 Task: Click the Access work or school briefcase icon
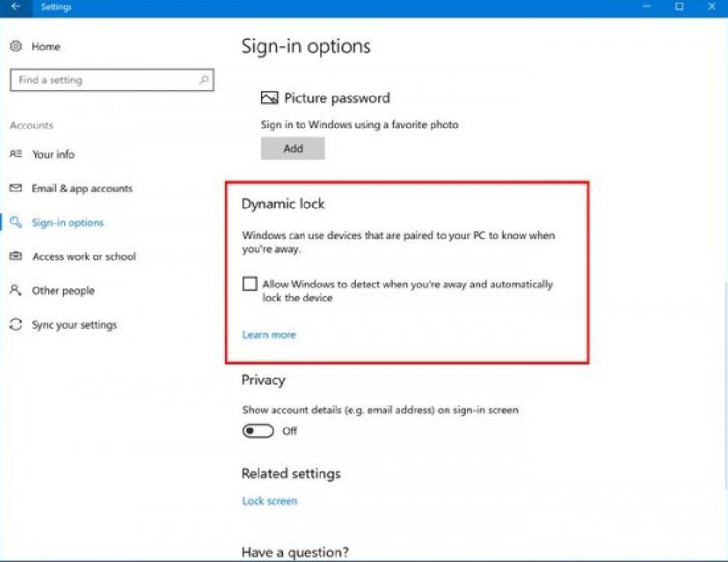click(16, 256)
